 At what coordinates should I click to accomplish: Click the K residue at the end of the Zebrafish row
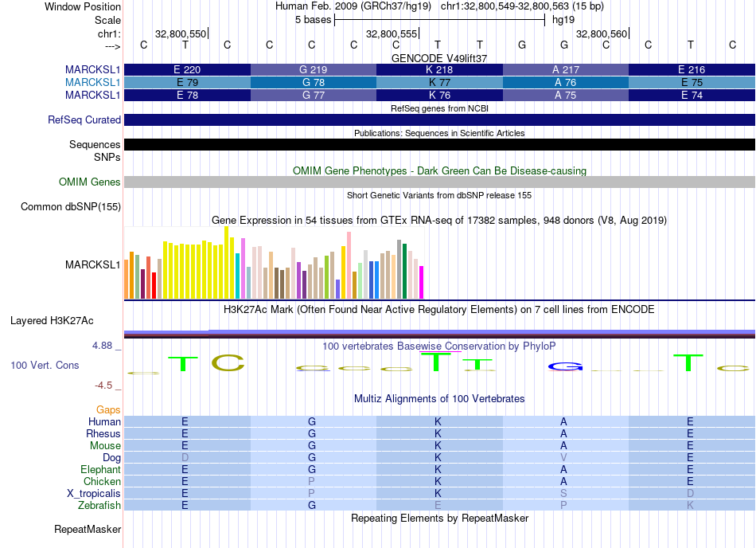click(691, 505)
